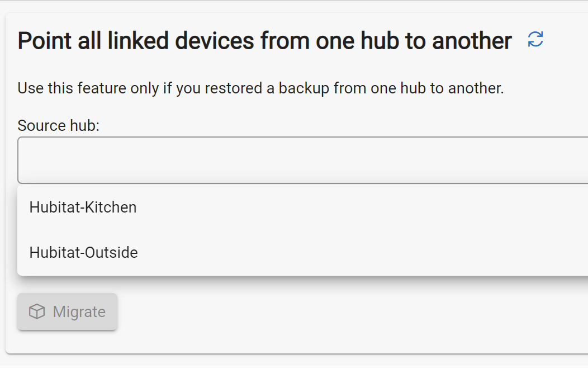Viewport: 588px width, 368px height.
Task: Select Hubitat-Kitchen from the dropdown list
Action: pos(83,207)
